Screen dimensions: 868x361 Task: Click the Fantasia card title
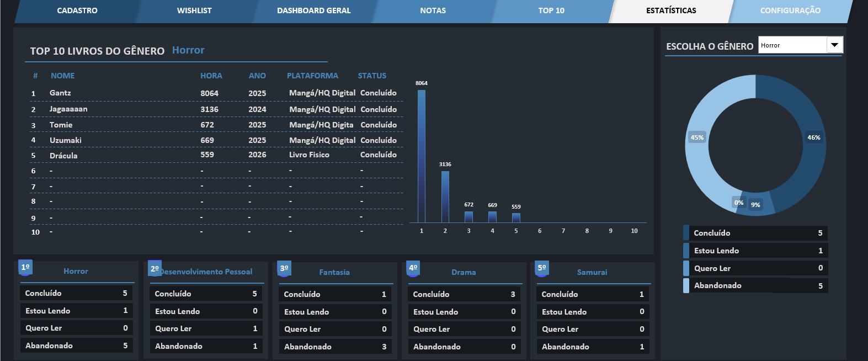coord(334,272)
